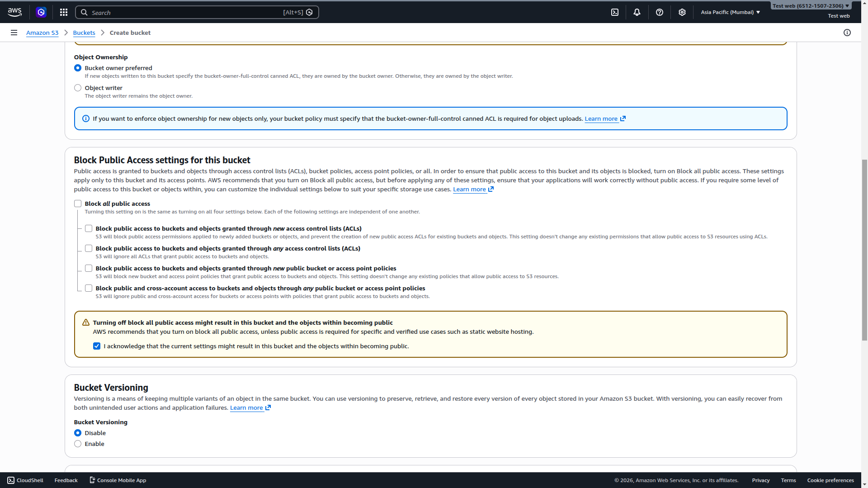Click the CloudShell icon in footer
868x488 pixels.
[11, 480]
